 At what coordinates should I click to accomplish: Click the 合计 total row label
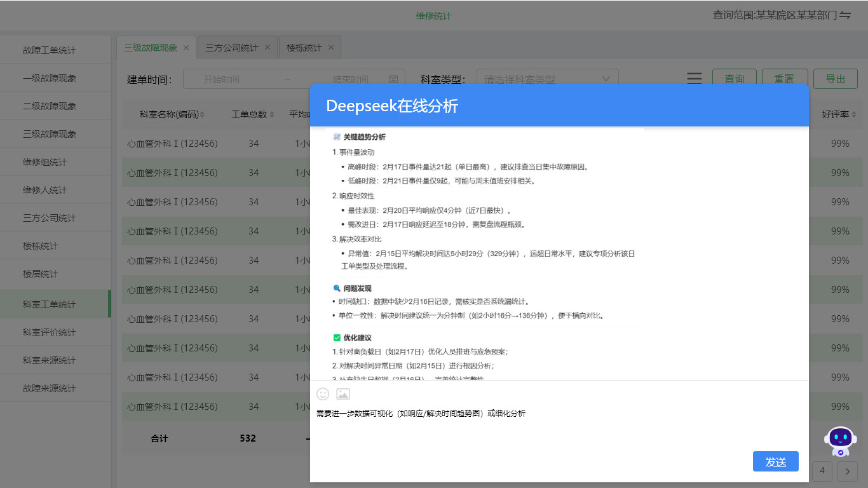tap(159, 438)
